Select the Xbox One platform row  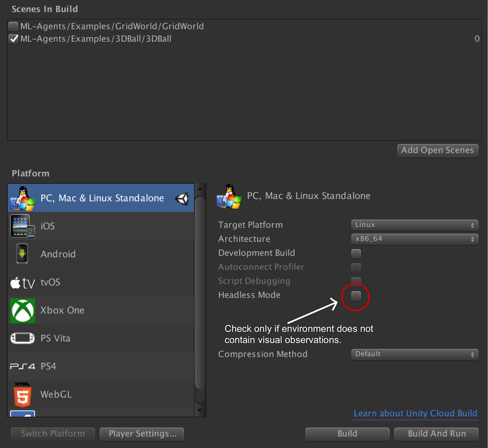click(101, 310)
